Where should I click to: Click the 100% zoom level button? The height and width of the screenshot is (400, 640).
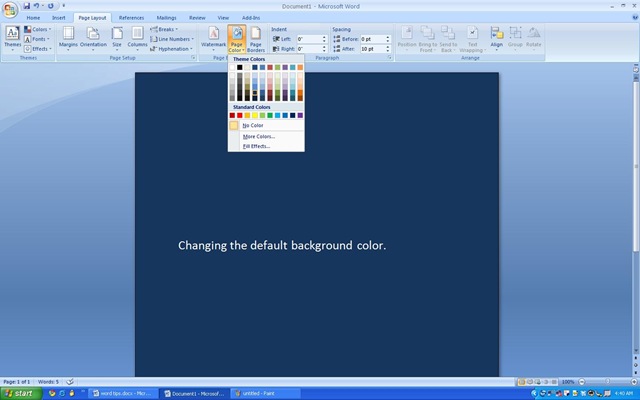pyautogui.click(x=568, y=382)
